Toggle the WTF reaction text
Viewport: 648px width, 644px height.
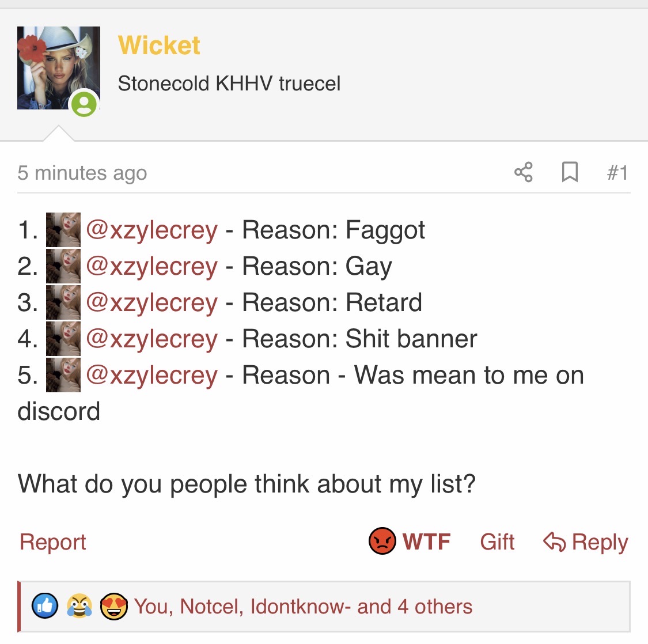pos(426,541)
